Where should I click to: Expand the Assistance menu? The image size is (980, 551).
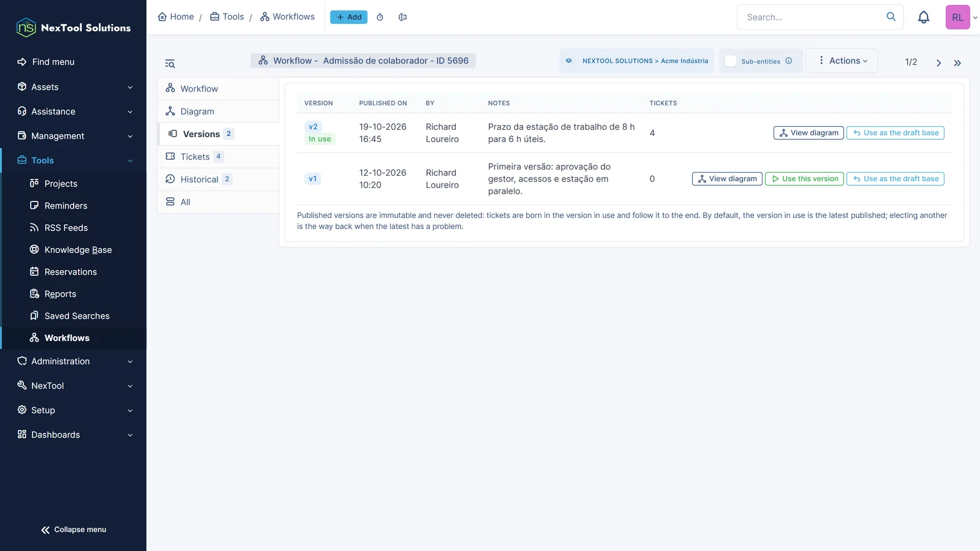pos(73,111)
